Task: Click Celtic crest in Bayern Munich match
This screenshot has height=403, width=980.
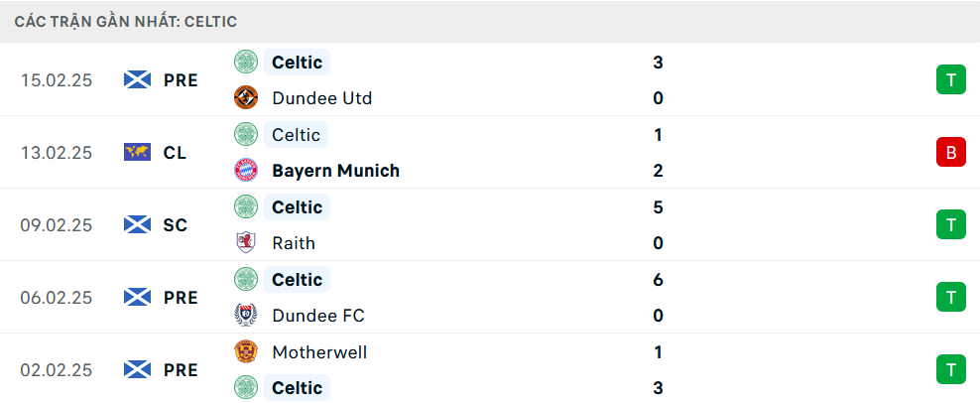Action: (245, 135)
